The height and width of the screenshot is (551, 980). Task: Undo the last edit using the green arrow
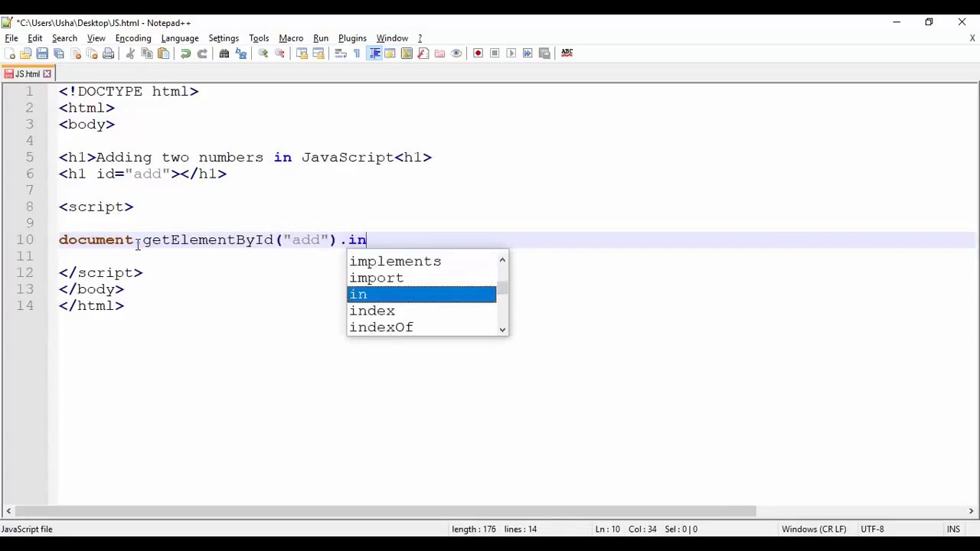coord(185,54)
